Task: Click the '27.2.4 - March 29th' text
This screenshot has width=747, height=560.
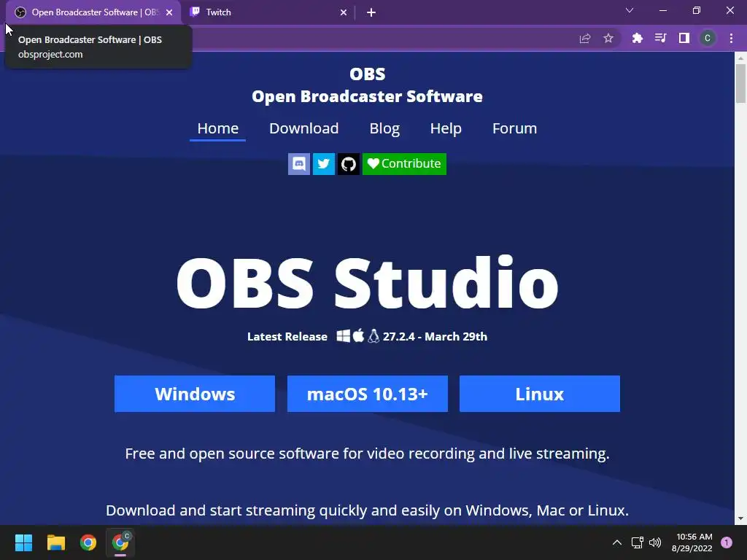Action: point(435,337)
